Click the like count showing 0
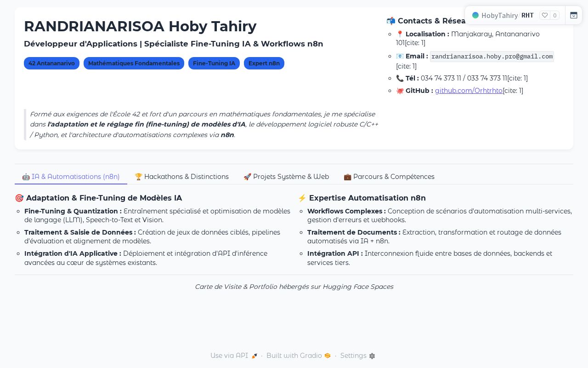This screenshot has width=588, height=368. point(555,15)
